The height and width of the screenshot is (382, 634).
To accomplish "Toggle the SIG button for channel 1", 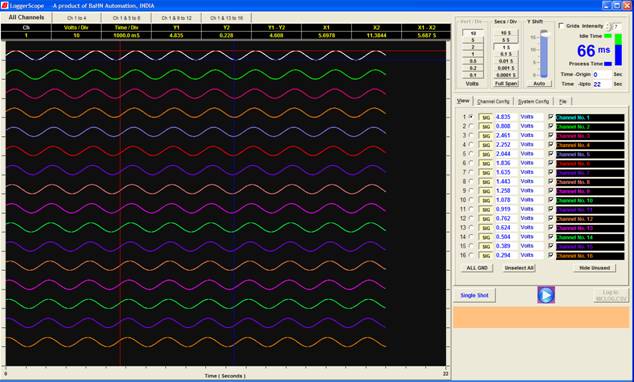I will 485,117.
